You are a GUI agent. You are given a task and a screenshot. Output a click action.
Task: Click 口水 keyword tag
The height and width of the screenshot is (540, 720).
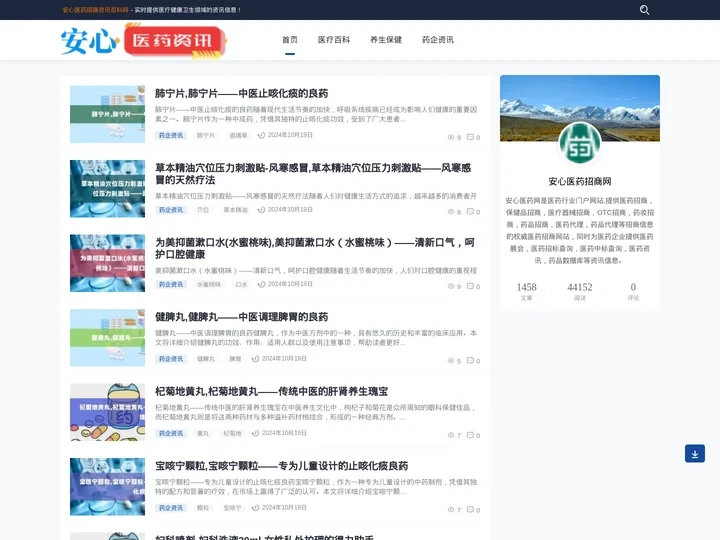242,284
